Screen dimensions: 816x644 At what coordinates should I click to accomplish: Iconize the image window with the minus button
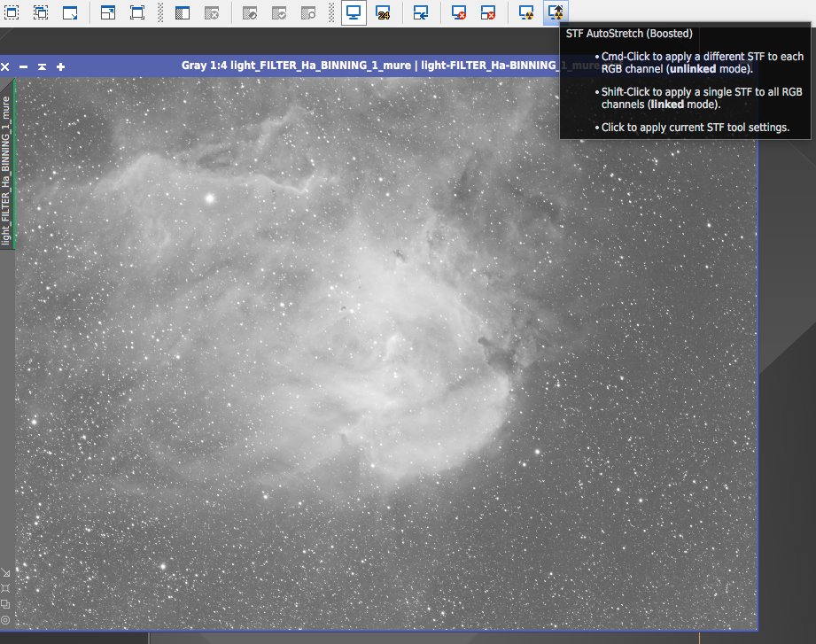pos(23,66)
